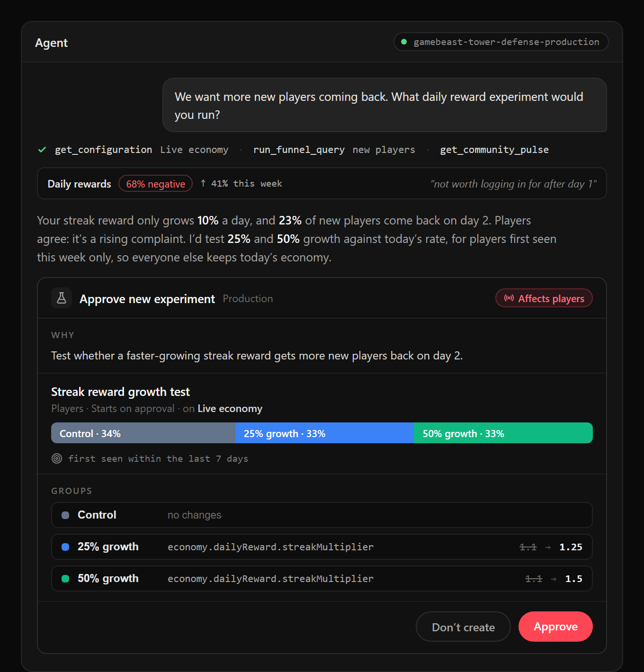Click the blue dot of 25% growth group

(x=65, y=547)
